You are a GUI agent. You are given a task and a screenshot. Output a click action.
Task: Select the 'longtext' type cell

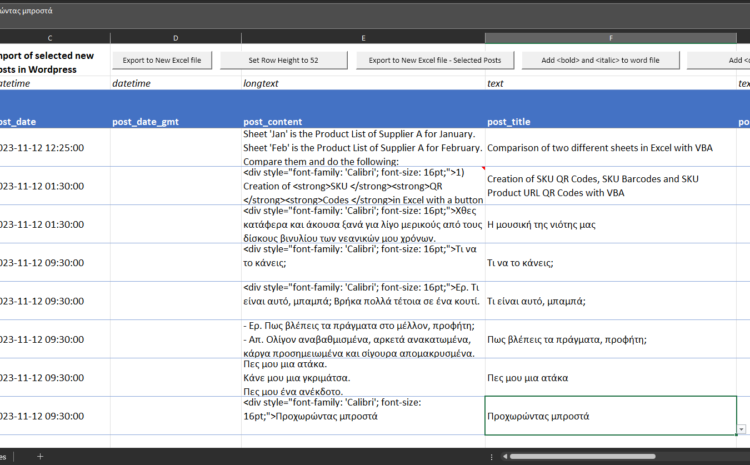click(x=363, y=83)
